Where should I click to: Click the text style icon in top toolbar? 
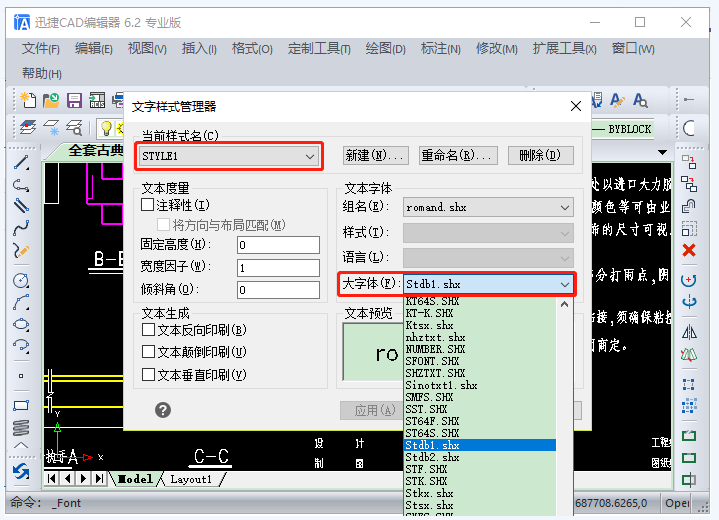pyautogui.click(x=617, y=100)
